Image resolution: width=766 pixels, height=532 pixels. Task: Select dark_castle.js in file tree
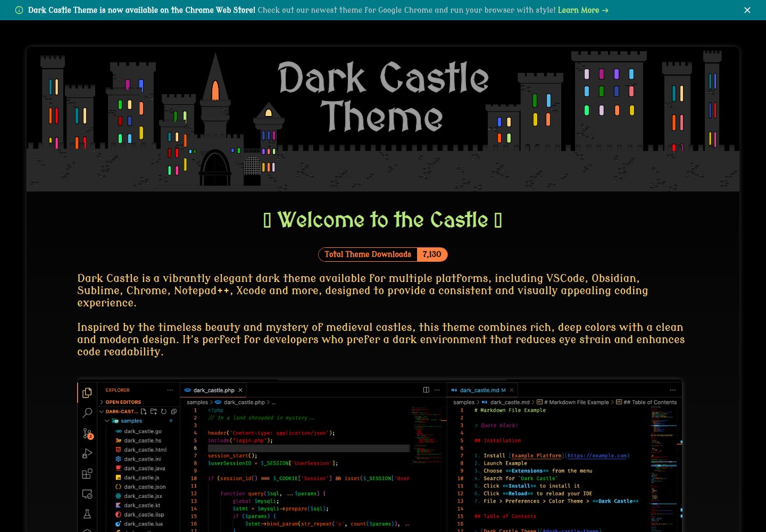pos(141,478)
